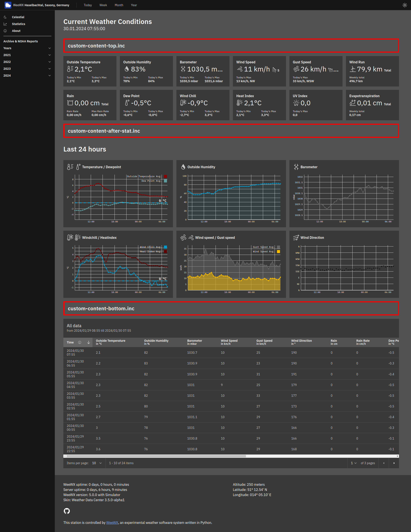The width and height of the screenshot is (411, 532).
Task: Click the previous page arrow in the table
Action: [384, 463]
